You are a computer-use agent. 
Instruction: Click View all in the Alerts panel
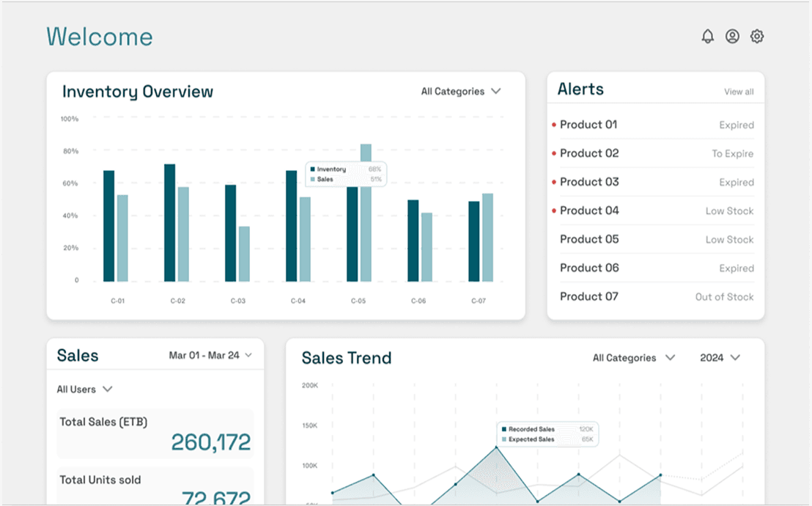coord(737,91)
